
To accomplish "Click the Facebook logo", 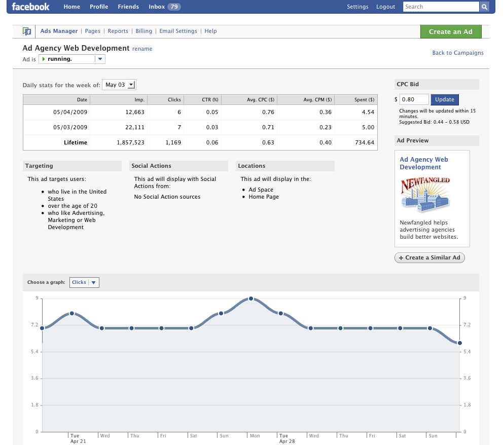I will (x=30, y=7).
